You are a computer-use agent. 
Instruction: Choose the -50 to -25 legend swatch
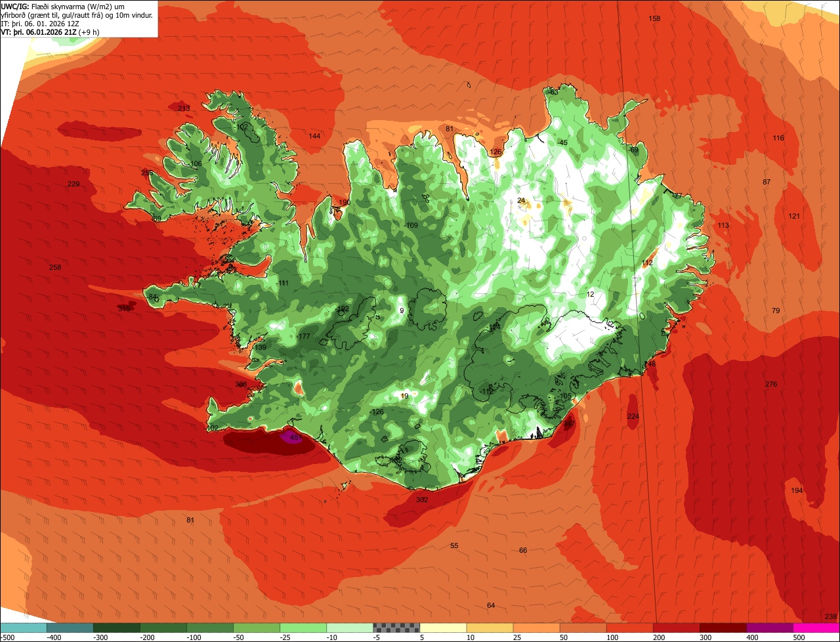(257, 628)
